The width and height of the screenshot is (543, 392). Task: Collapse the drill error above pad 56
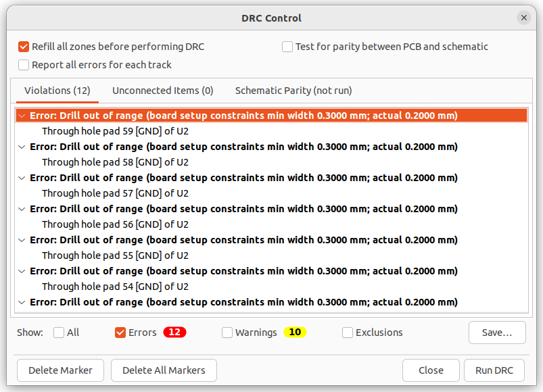[22, 210]
